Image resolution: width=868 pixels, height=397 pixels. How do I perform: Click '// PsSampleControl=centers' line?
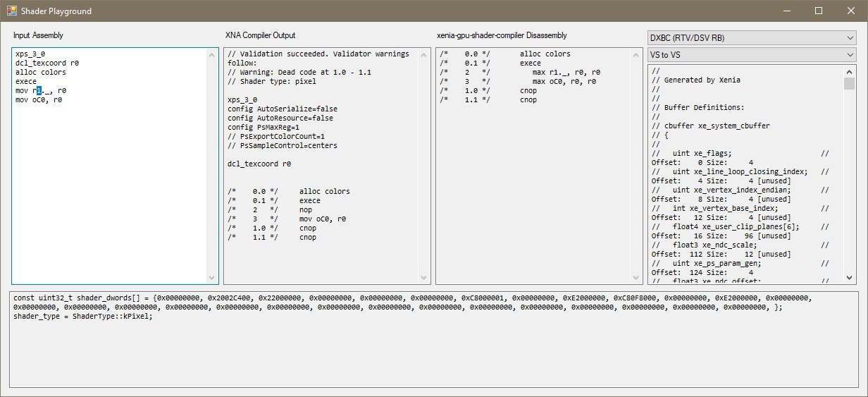[x=283, y=145]
